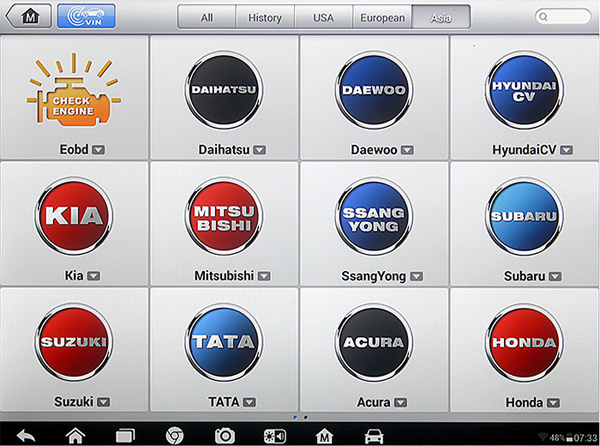Image resolution: width=600 pixels, height=446 pixels.
Task: Tap the M home back button
Action: click(29, 16)
